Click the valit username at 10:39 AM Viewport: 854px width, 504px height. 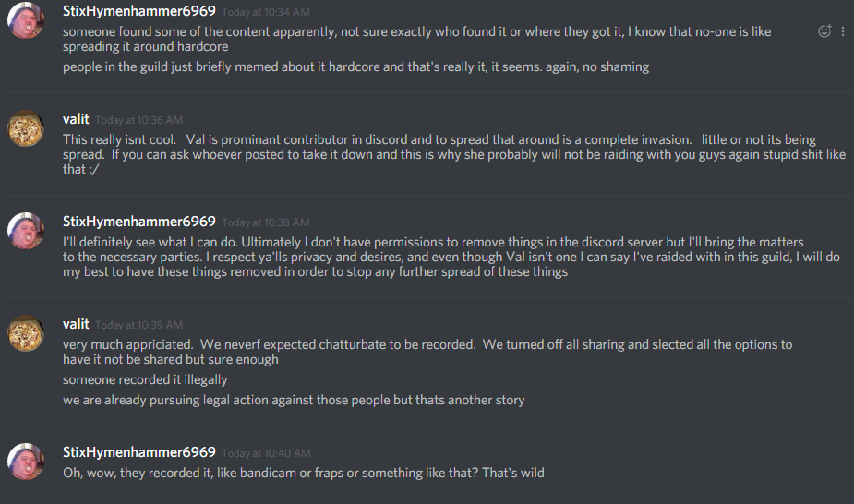pos(76,324)
